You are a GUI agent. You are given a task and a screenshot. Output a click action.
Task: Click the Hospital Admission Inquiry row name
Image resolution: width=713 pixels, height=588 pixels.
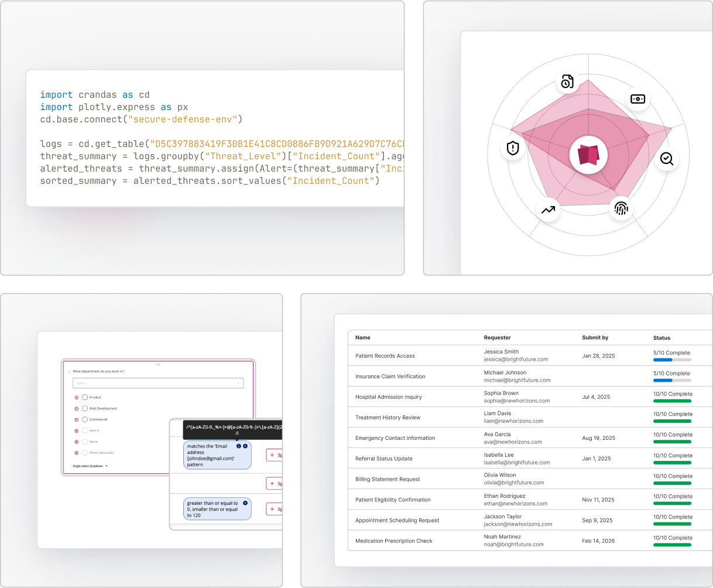[388, 397]
